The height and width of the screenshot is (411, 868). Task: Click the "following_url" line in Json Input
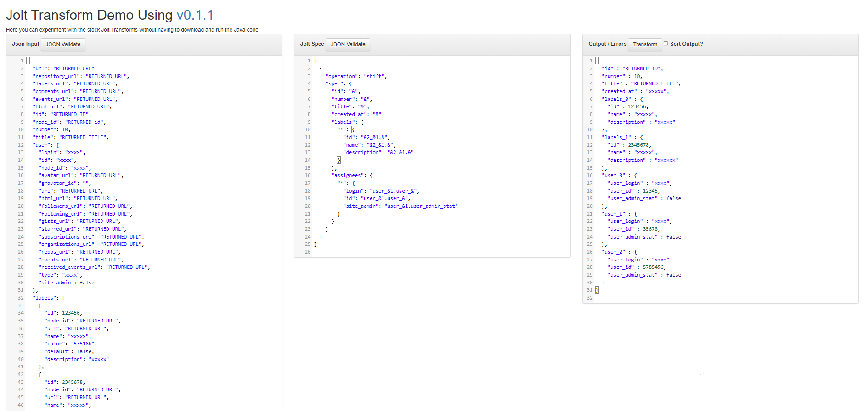(85, 214)
